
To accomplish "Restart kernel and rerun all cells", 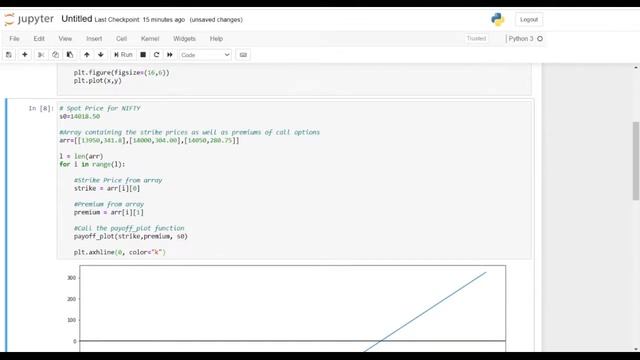I will [x=170, y=55].
